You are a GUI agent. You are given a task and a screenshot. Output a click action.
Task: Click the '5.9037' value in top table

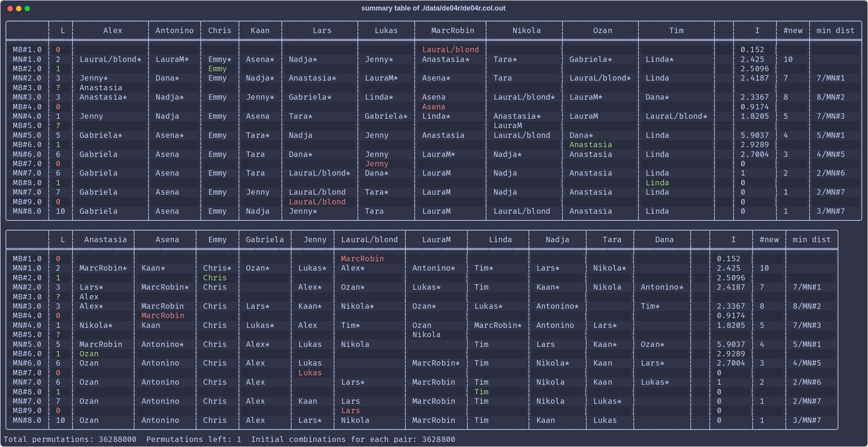pyautogui.click(x=755, y=135)
